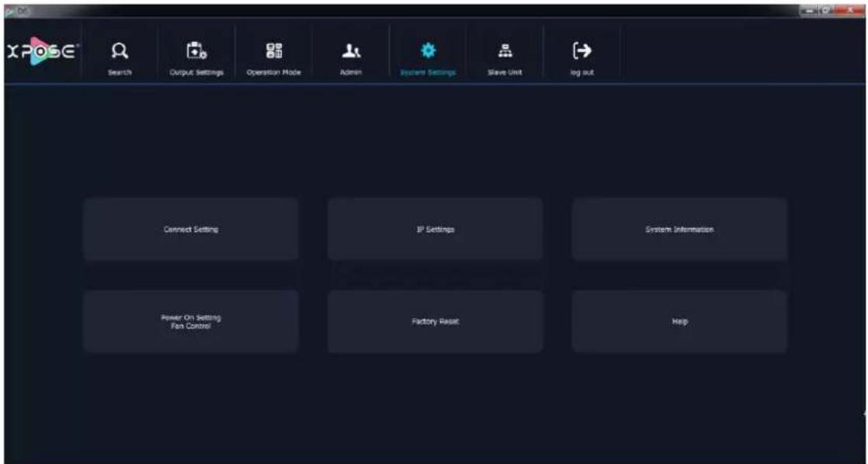Image resolution: width=868 pixels, height=464 pixels.
Task: Select the System Settings gear icon
Action: point(428,51)
